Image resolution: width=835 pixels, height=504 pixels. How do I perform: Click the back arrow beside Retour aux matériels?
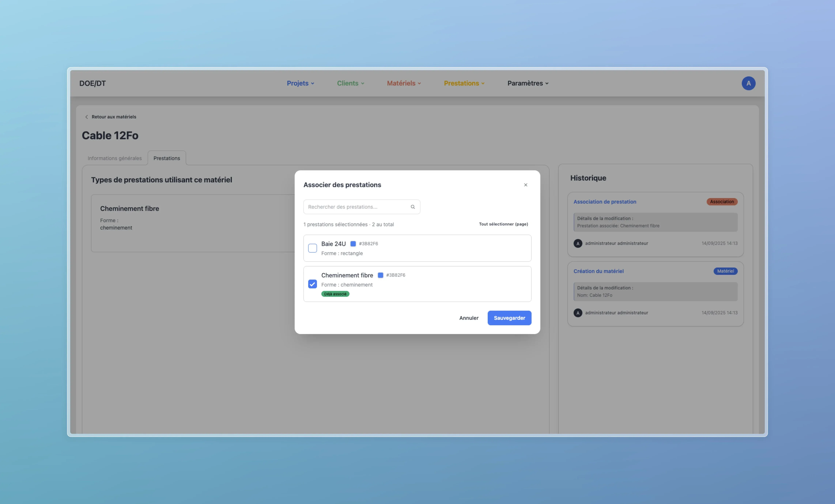(x=86, y=117)
